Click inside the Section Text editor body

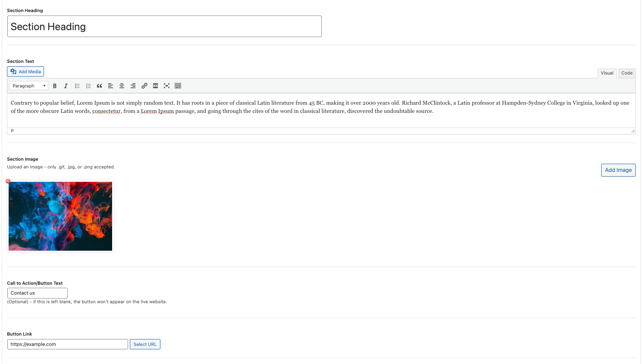[321, 110]
